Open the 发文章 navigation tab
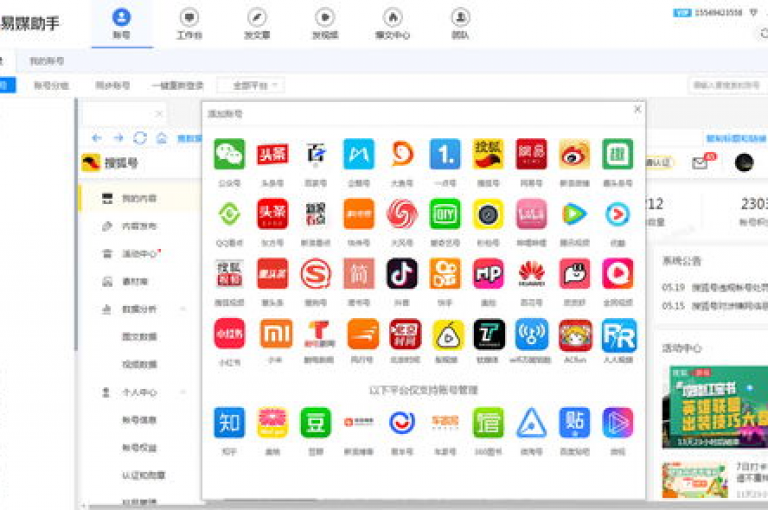Image resolution: width=768 pixels, height=510 pixels. (x=257, y=24)
